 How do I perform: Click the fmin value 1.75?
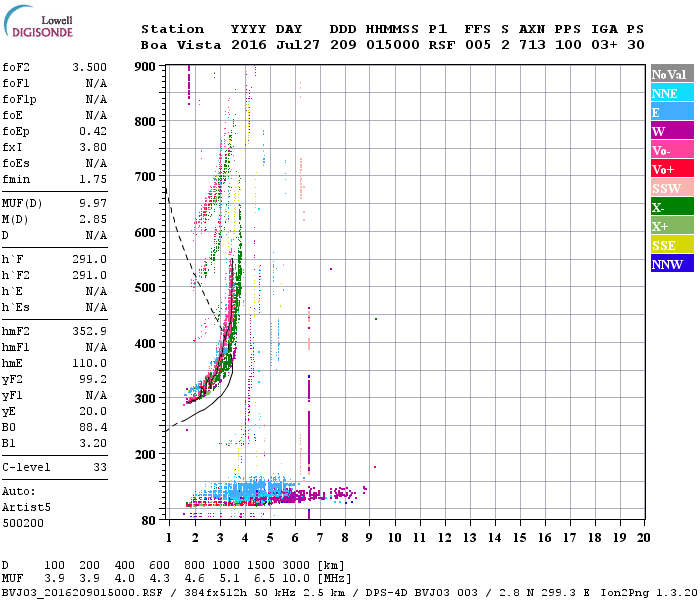pyautogui.click(x=93, y=179)
